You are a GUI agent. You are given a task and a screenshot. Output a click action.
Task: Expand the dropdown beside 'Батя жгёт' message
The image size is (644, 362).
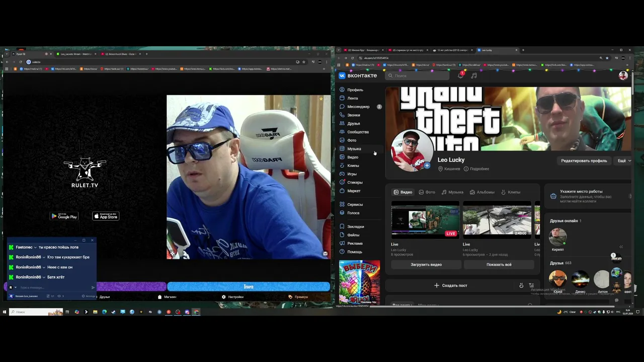(x=44, y=277)
